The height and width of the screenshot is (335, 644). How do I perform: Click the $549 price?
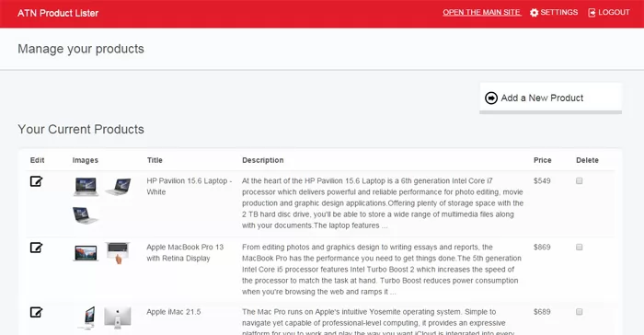(x=542, y=181)
